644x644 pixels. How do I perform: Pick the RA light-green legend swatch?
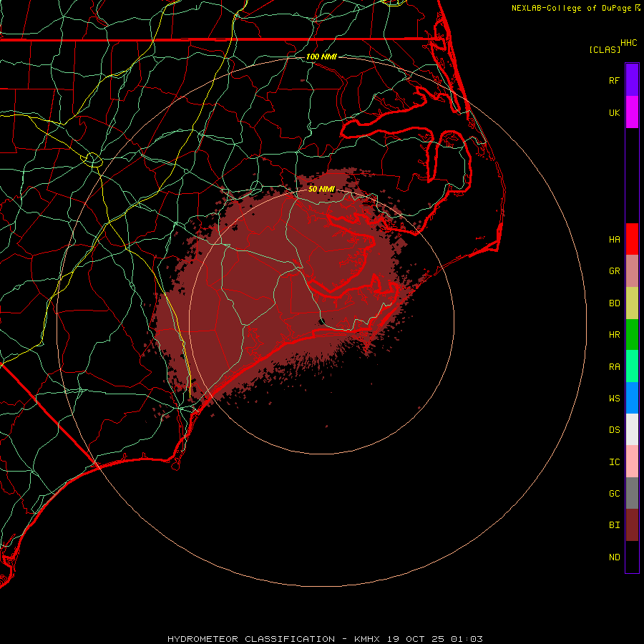coord(632,366)
